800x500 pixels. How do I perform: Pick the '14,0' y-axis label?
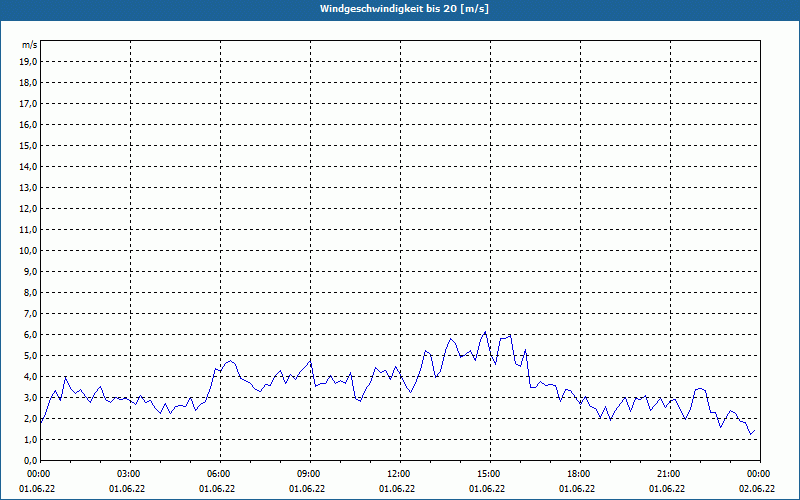28,166
